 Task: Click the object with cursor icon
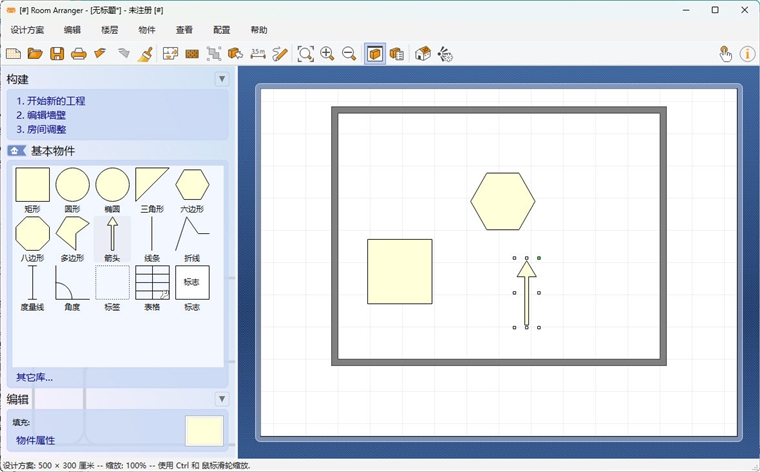click(235, 53)
